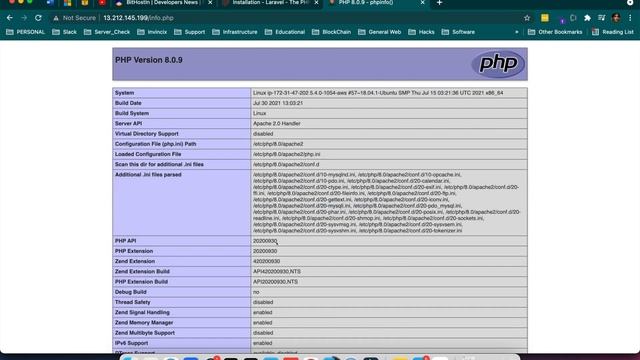Click the Debug Build label

(x=131, y=292)
